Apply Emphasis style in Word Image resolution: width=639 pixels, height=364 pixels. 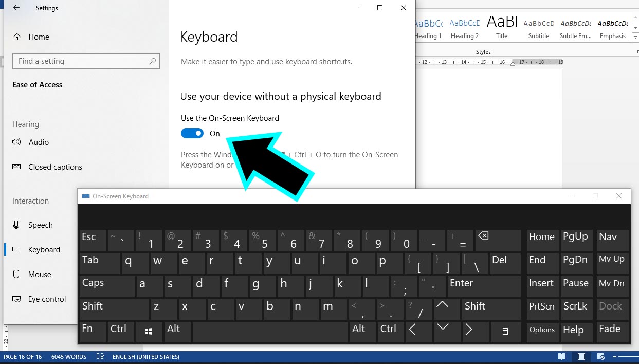(x=613, y=27)
